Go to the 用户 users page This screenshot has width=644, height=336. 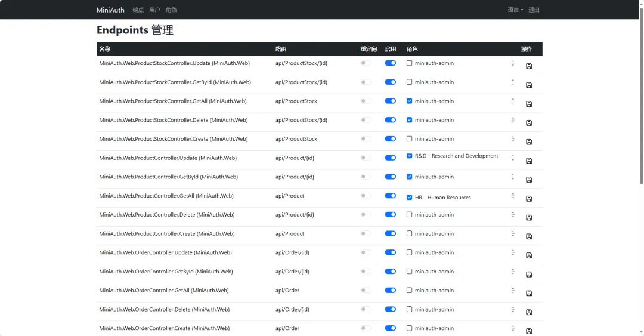point(154,10)
